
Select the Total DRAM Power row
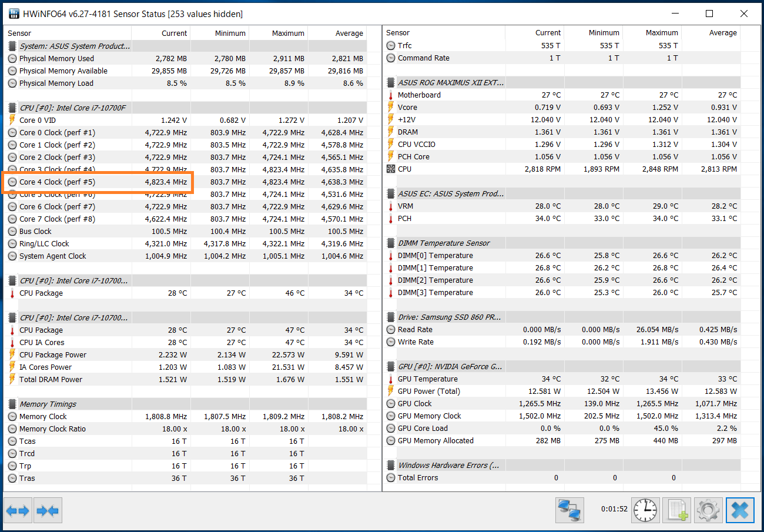click(186, 379)
